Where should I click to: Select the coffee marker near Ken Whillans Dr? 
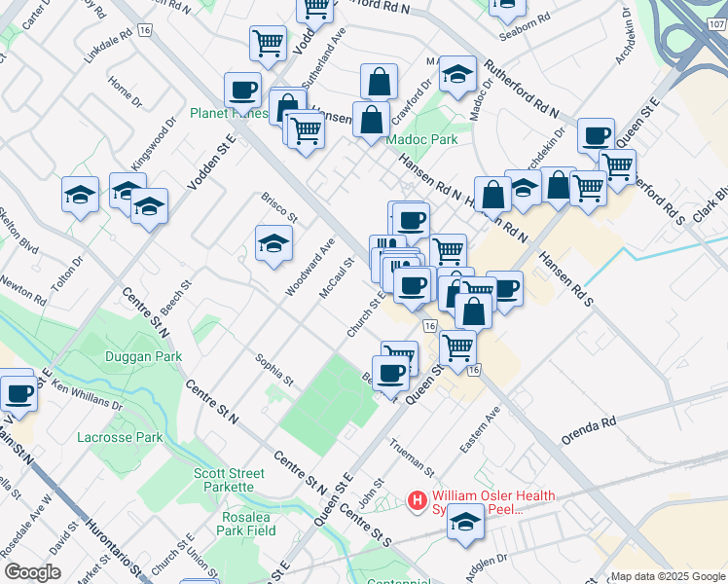tap(18, 392)
